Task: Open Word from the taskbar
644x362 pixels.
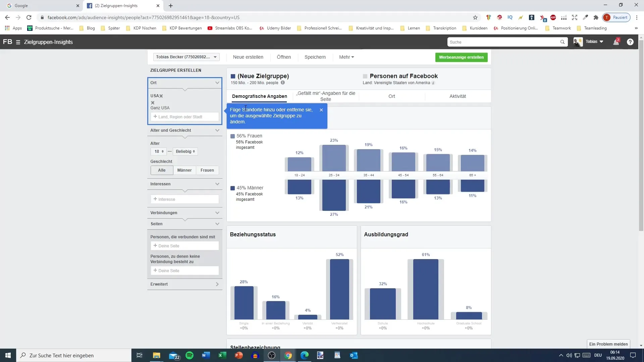Action: point(206,355)
